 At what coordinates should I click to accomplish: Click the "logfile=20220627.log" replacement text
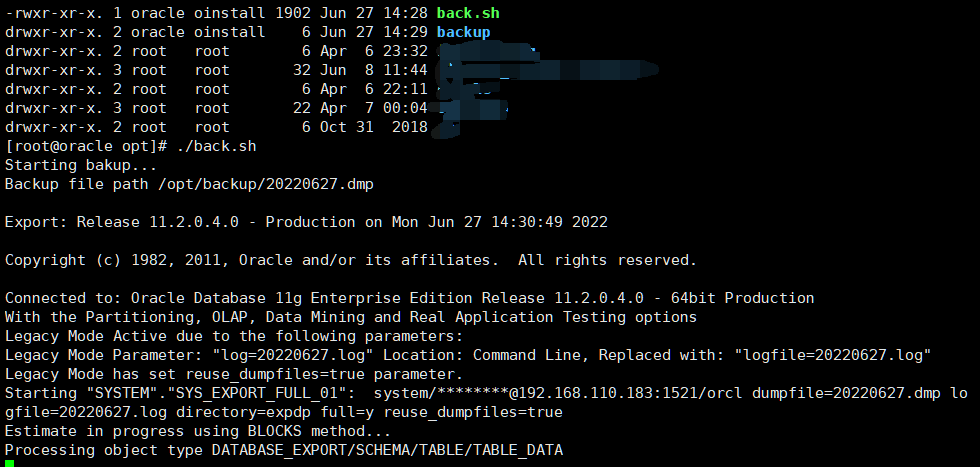pyautogui.click(x=832, y=355)
